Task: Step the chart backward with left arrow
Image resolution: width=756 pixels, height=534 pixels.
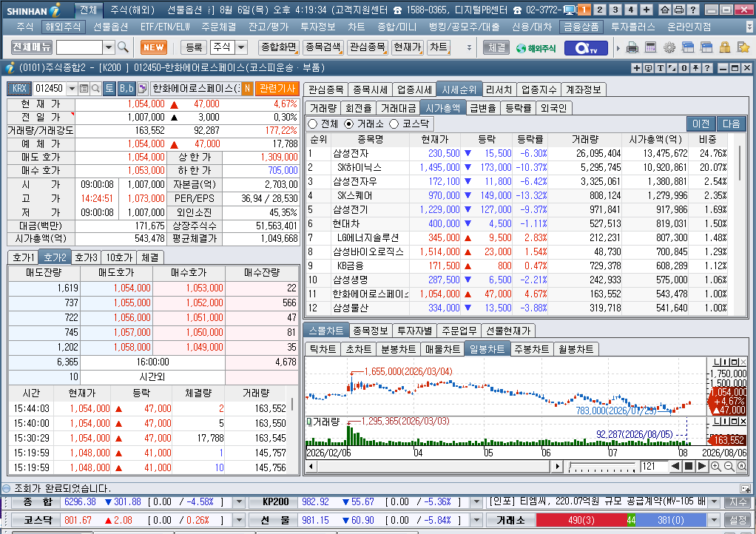Action: pos(675,466)
